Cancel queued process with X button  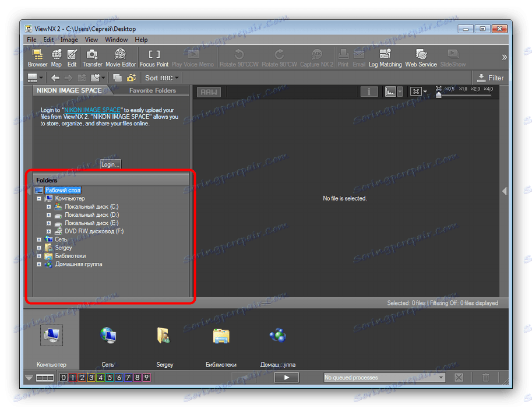coord(459,378)
